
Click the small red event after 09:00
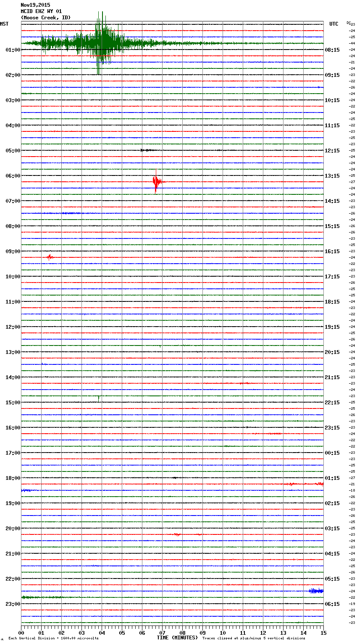tap(50, 257)
